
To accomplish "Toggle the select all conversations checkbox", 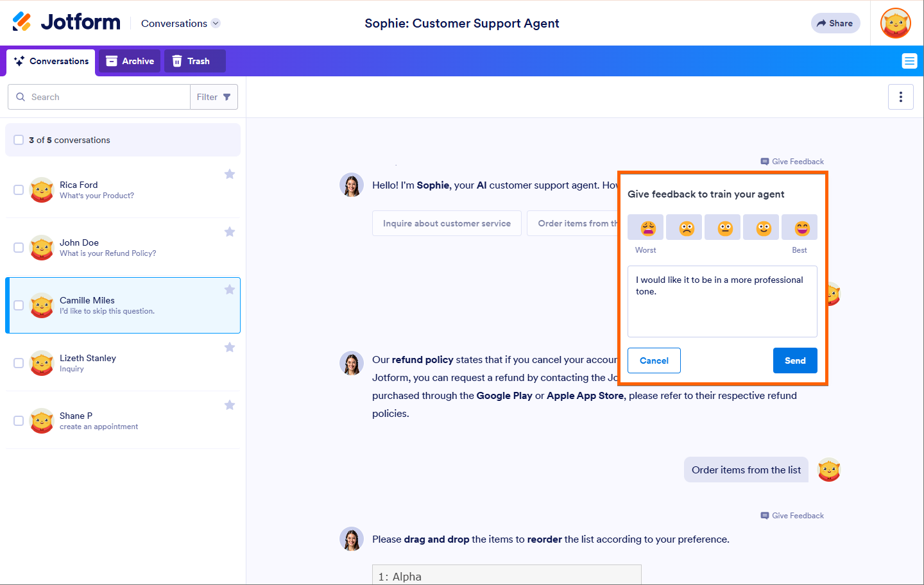I will click(x=19, y=140).
